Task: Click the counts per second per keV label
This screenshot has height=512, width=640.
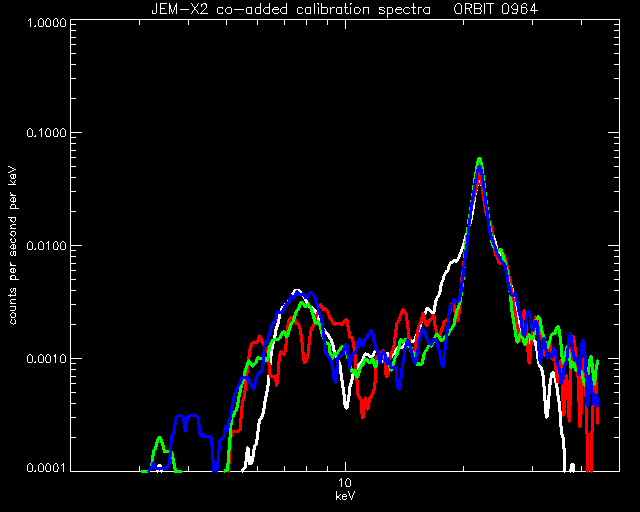Action: pyautogui.click(x=13, y=246)
